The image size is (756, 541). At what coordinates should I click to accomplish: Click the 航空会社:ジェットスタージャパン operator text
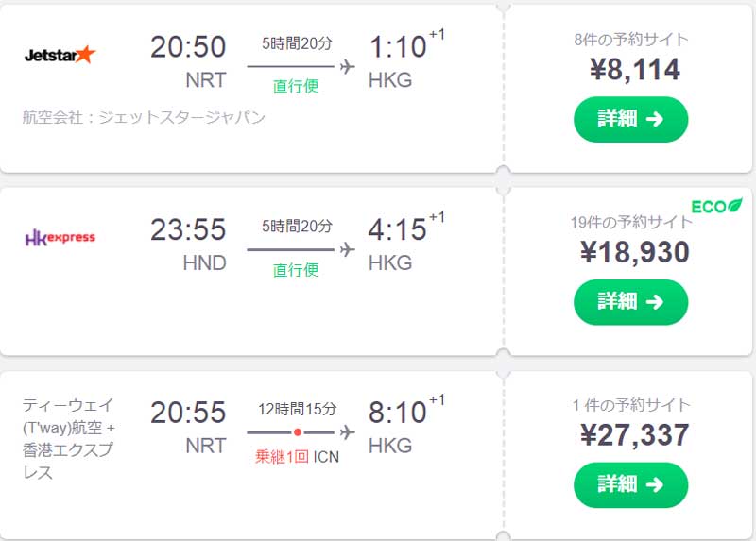point(144,118)
